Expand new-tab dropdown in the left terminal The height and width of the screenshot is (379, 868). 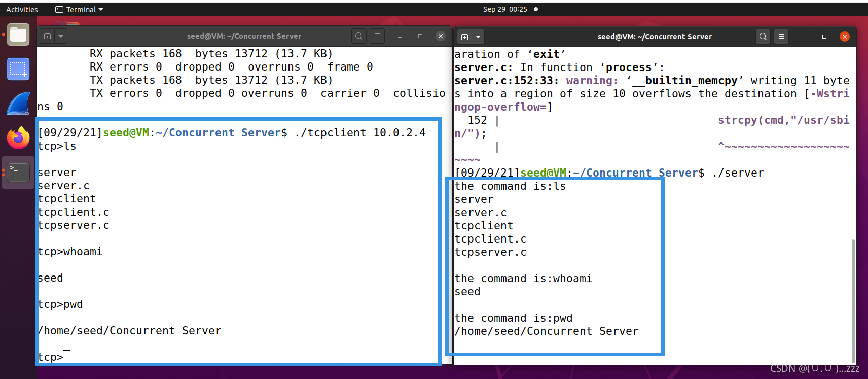pyautogui.click(x=61, y=36)
